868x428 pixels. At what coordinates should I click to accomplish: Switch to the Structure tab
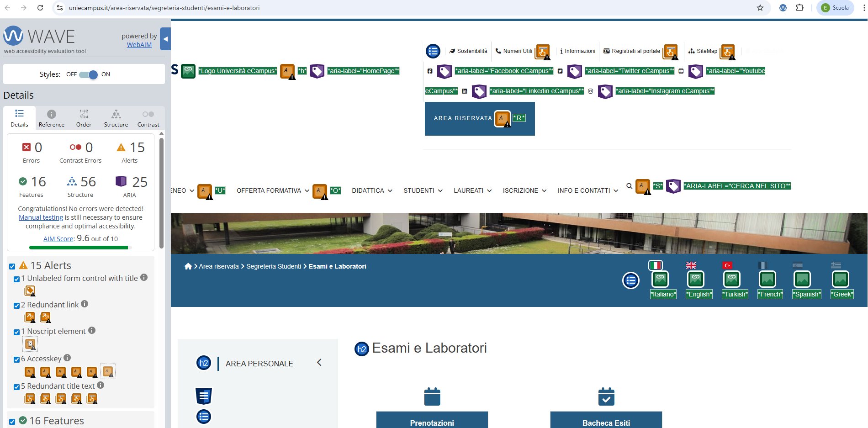pos(116,118)
